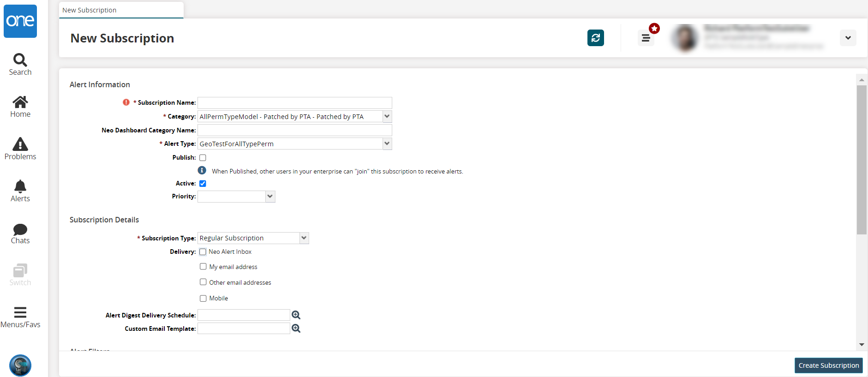
Task: Expand the user profile dropdown chevron
Action: (x=848, y=38)
